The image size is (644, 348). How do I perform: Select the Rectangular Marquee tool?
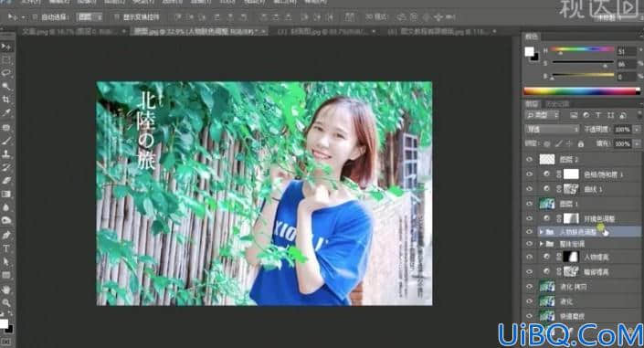point(6,60)
